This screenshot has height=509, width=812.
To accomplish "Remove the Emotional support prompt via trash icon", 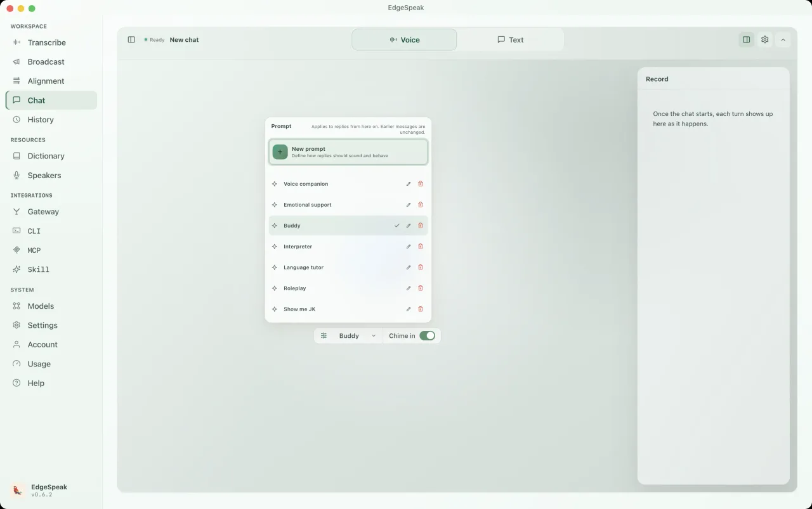I will [421, 205].
